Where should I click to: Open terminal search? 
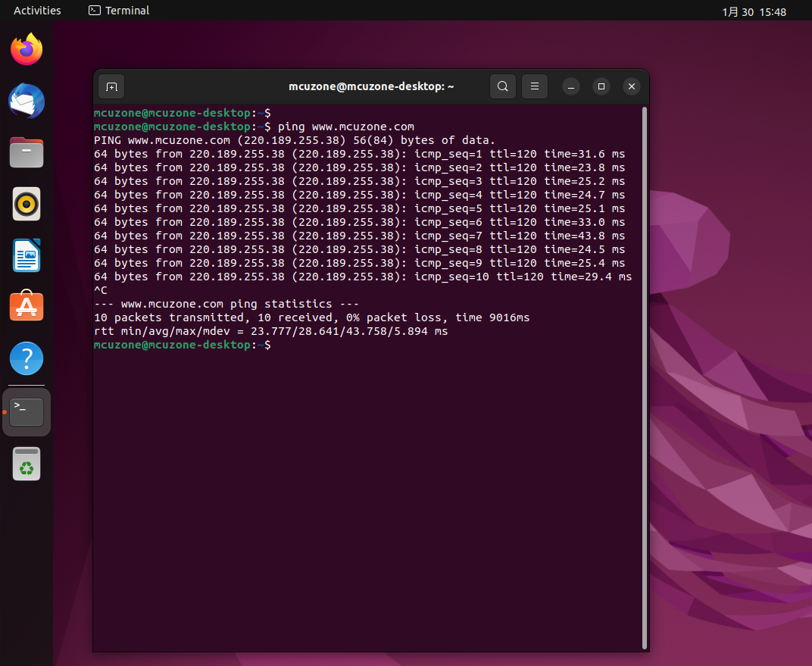[502, 86]
